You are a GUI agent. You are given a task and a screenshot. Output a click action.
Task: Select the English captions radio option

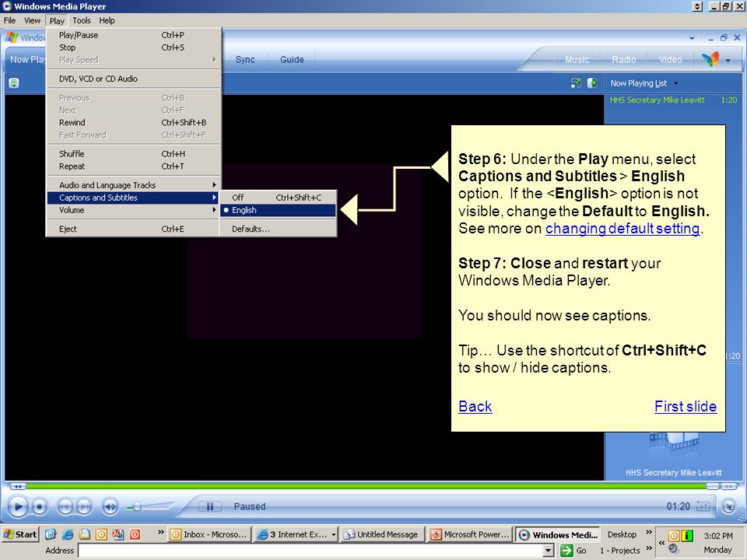[x=278, y=210]
